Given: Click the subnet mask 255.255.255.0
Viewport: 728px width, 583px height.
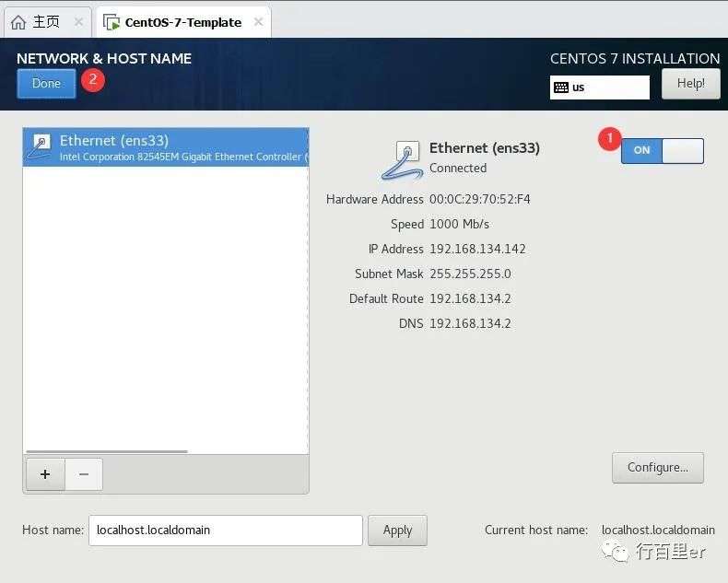Looking at the screenshot, I should (470, 274).
